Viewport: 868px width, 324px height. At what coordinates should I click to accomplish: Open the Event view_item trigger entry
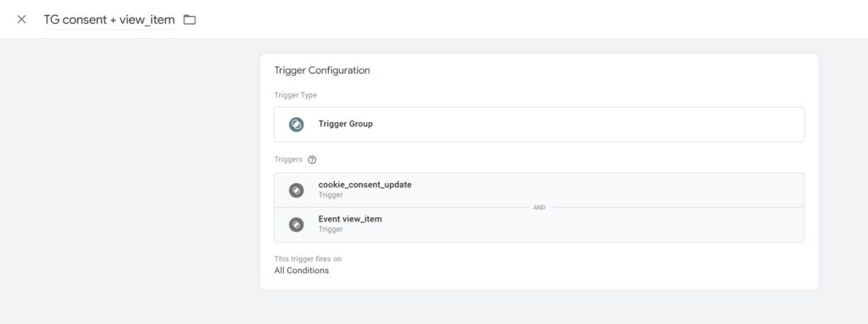point(539,225)
